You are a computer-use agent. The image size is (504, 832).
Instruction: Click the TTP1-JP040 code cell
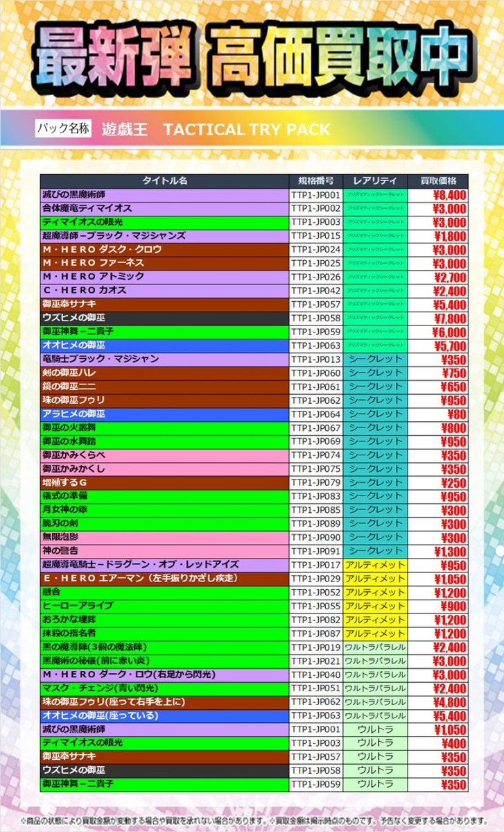pos(316,675)
